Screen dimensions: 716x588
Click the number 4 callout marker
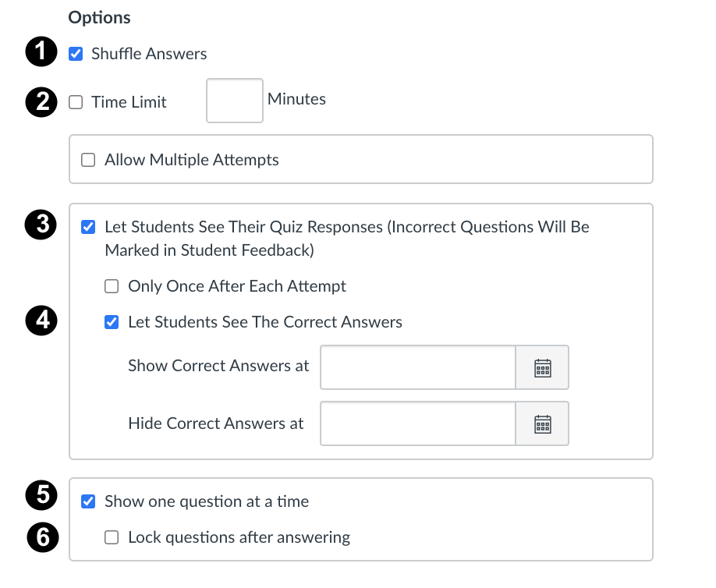click(x=41, y=321)
